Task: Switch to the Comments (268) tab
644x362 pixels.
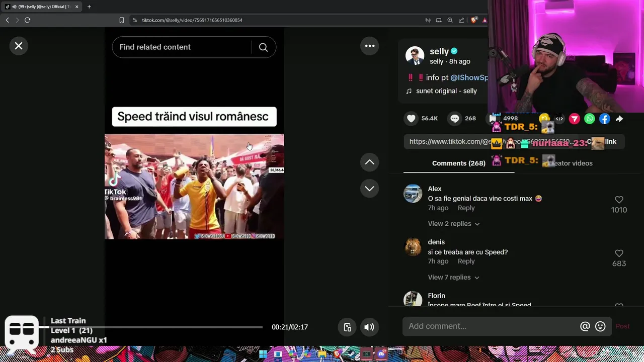Action: click(x=458, y=163)
